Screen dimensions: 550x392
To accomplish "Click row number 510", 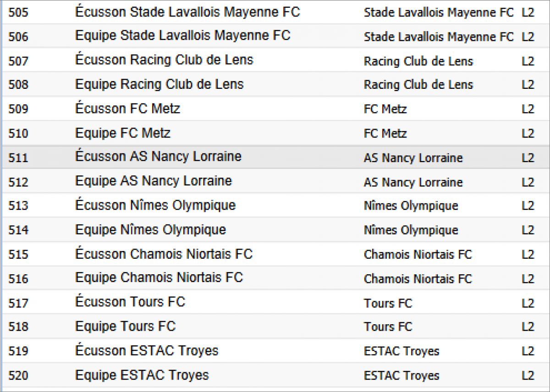I will coord(18,133).
